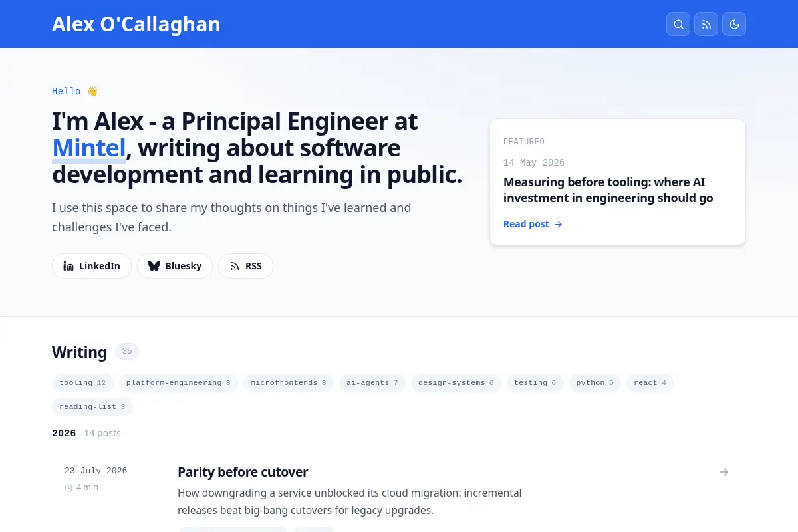Click the Read post arrow link
The width and height of the screenshot is (798, 532).
[x=533, y=224]
